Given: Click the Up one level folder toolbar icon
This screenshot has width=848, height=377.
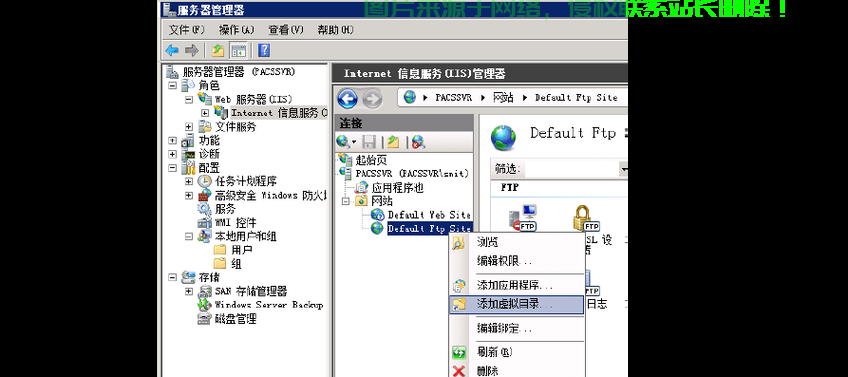Looking at the screenshot, I should 218,51.
